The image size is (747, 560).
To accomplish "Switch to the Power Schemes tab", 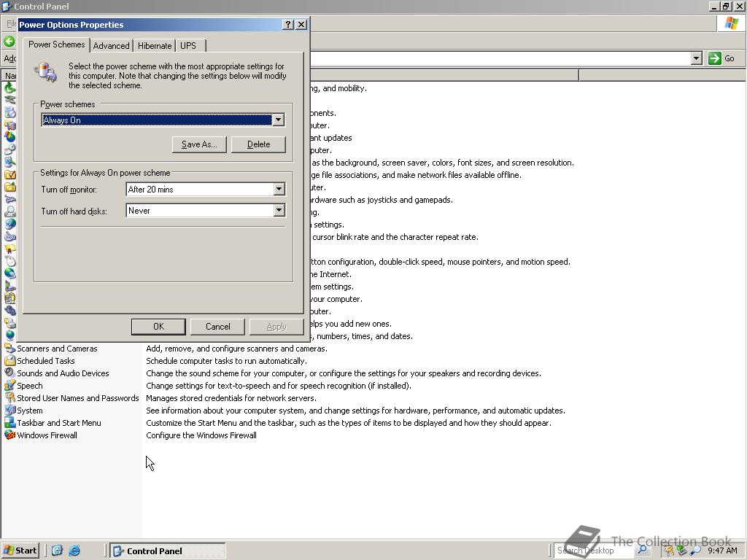I will pyautogui.click(x=56, y=44).
